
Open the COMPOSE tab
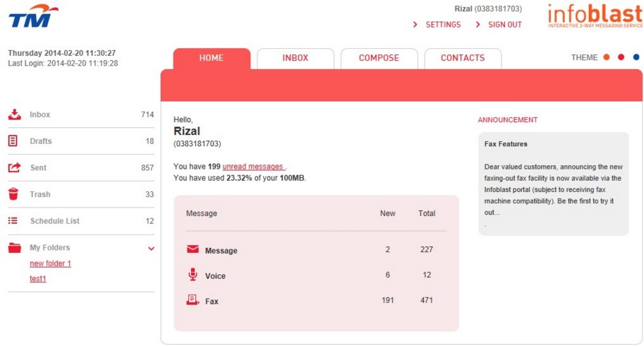coord(379,59)
